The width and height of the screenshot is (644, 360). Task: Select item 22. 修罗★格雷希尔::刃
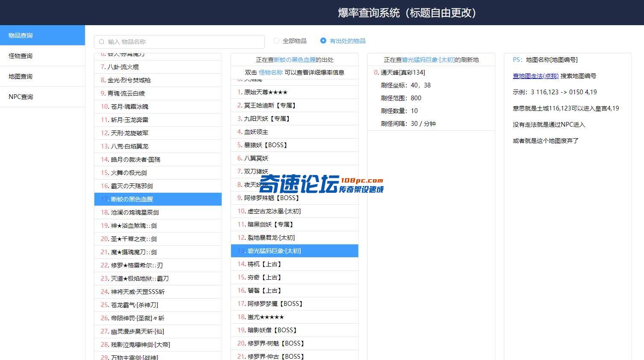tap(158, 265)
